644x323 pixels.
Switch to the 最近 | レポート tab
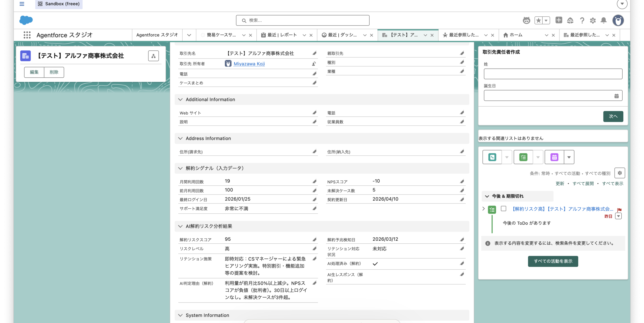pos(282,35)
